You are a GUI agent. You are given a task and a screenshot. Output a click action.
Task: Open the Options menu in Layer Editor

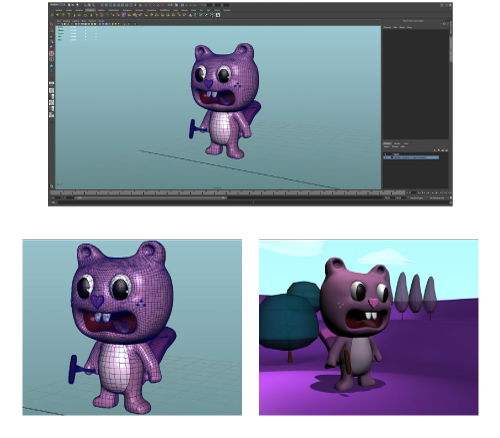(x=395, y=147)
